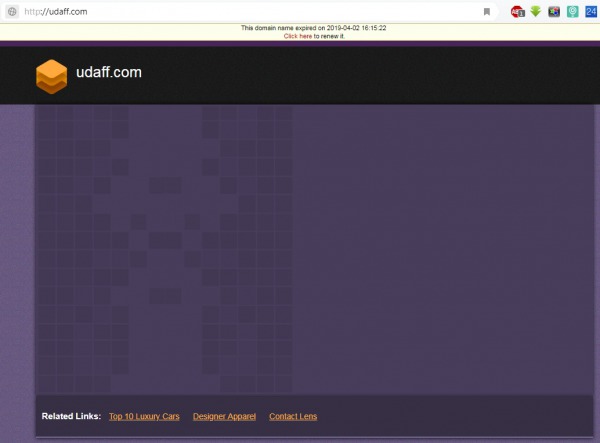
Task: Click the udaff.com header title
Action: (109, 72)
